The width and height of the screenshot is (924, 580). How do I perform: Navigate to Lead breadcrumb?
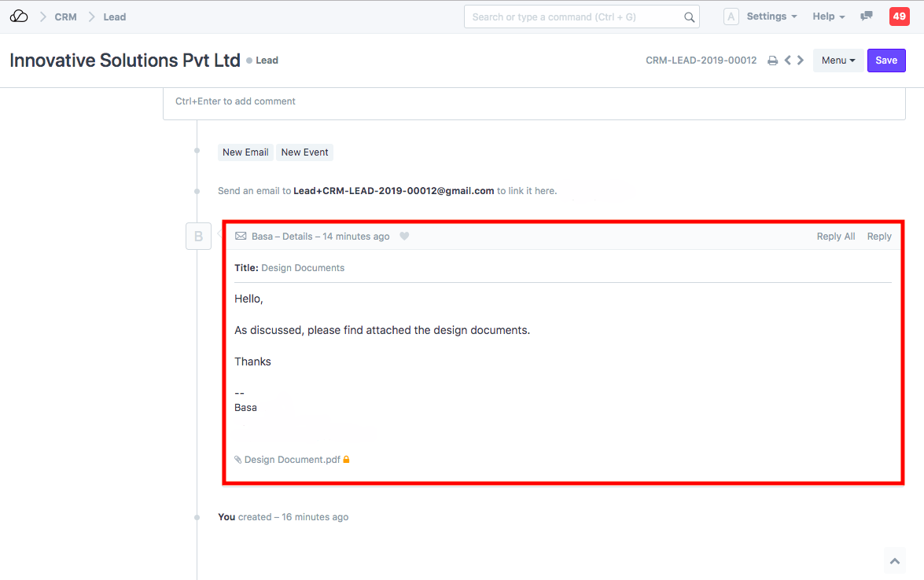115,17
